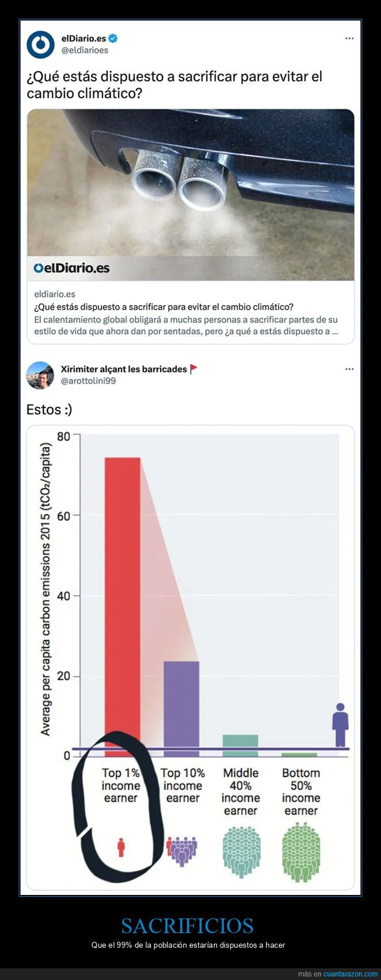This screenshot has width=381, height=980.
Task: Open the cuantarazon.com link in the footer
Action: click(x=351, y=974)
